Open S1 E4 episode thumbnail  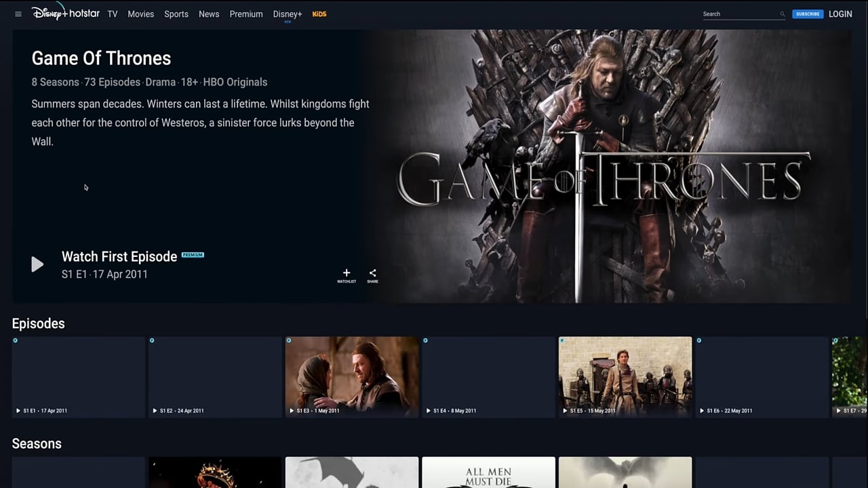489,377
